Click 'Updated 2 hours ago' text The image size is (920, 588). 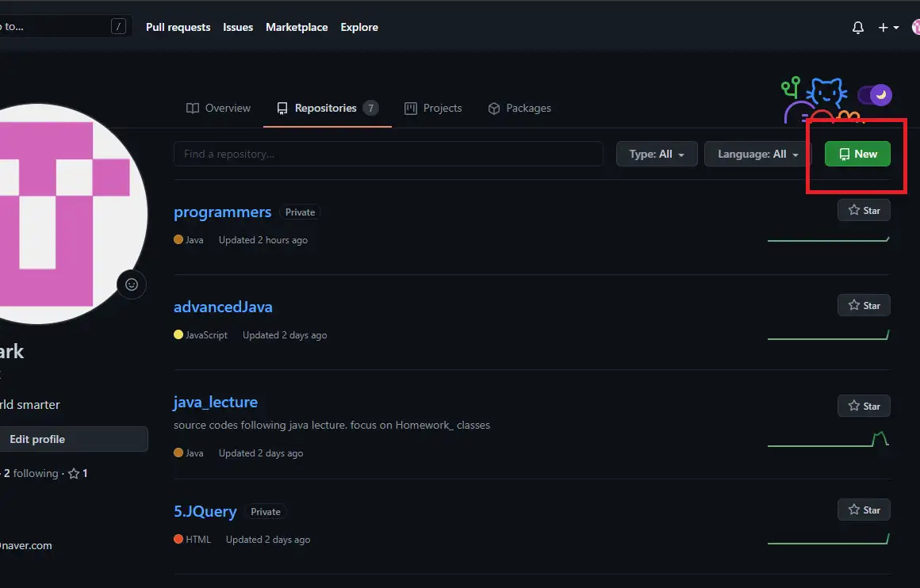pyautogui.click(x=263, y=240)
